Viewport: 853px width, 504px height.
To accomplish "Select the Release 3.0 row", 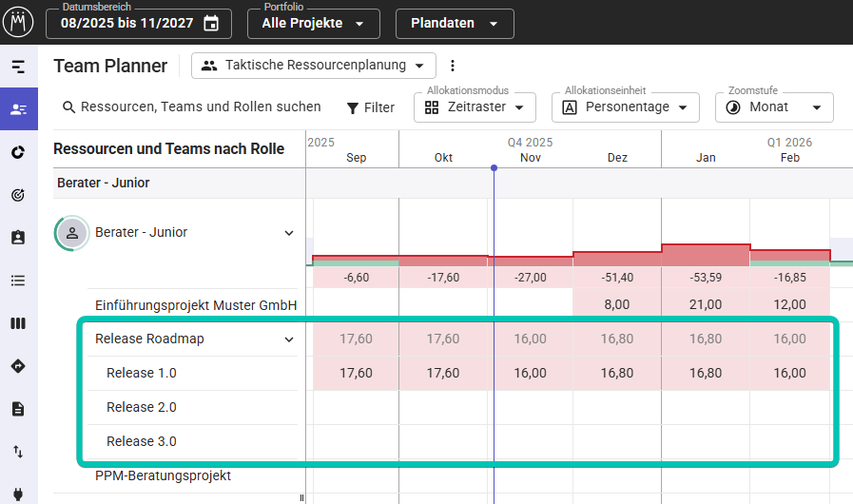I will tap(193, 441).
